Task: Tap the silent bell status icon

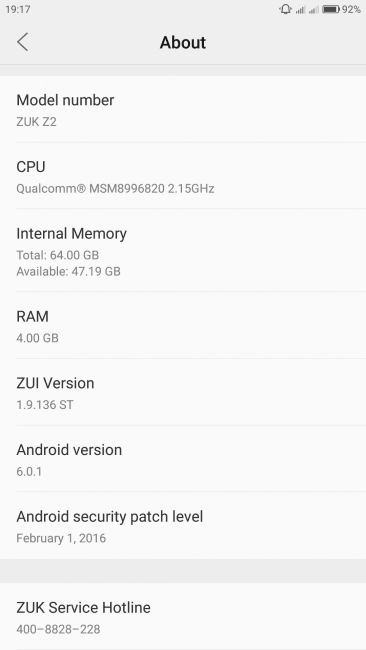Action: coord(285,9)
